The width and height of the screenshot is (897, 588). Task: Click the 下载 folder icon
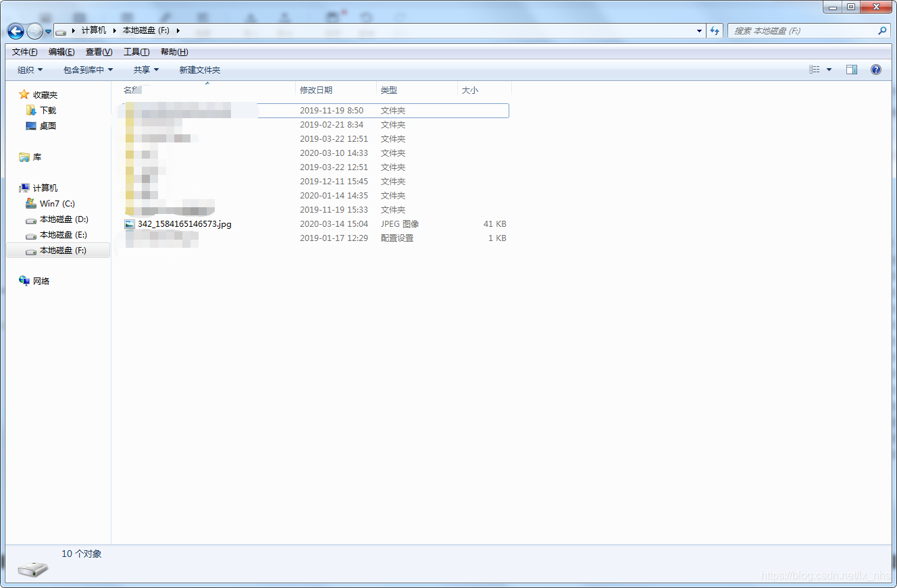click(x=31, y=110)
